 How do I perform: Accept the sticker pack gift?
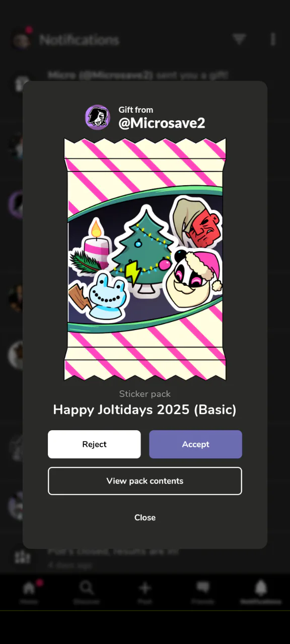tap(195, 444)
